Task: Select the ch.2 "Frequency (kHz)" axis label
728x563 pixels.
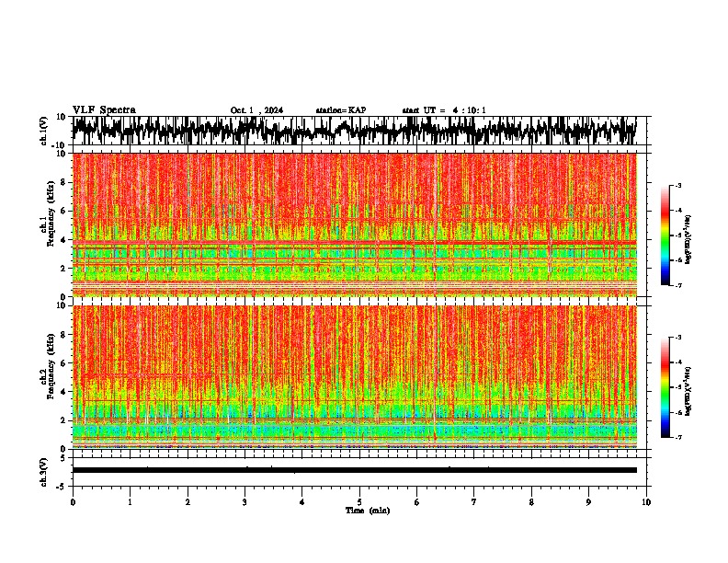Action: [x=51, y=366]
